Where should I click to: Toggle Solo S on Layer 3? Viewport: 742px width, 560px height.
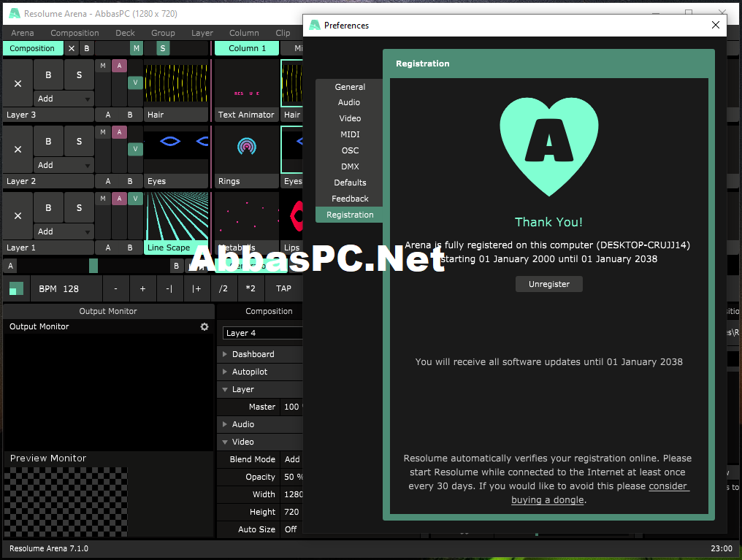(x=79, y=74)
